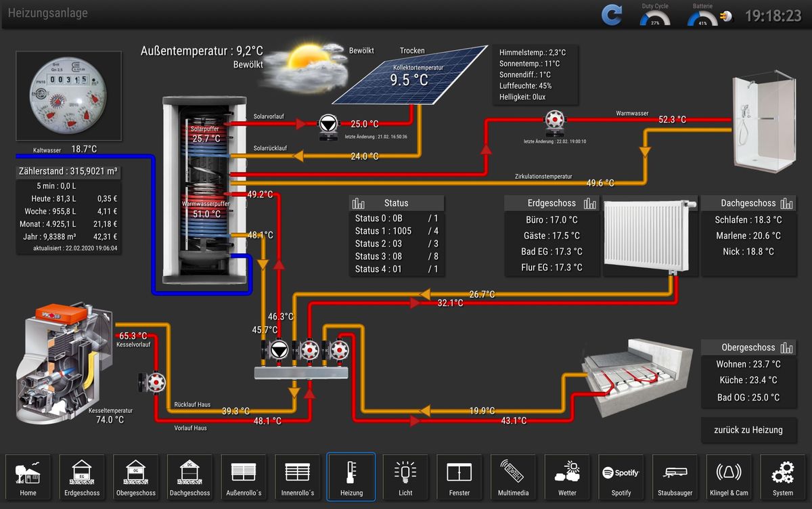Click the Wohnen : 23.7 °C row
This screenshot has width=812, height=509.
748,364
